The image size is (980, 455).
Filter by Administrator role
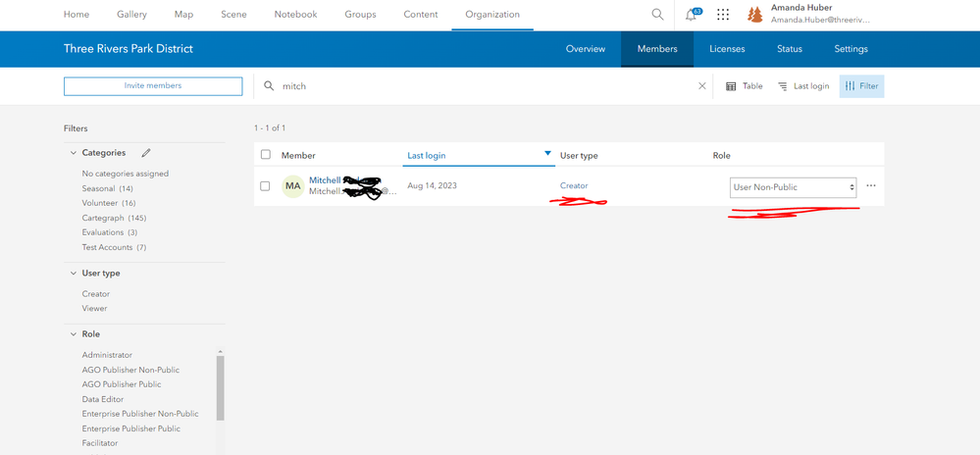coord(107,354)
